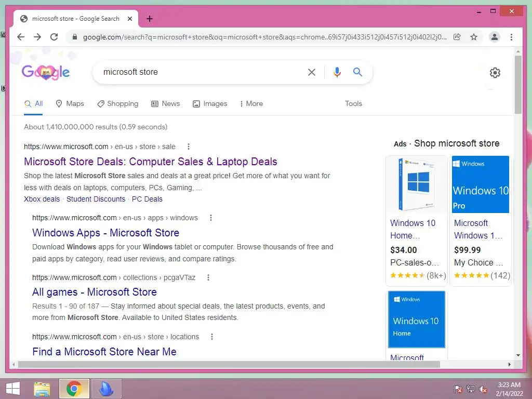Screen dimensions: 532x399
Task: Go back with the browser back arrow
Action: (x=21, y=37)
